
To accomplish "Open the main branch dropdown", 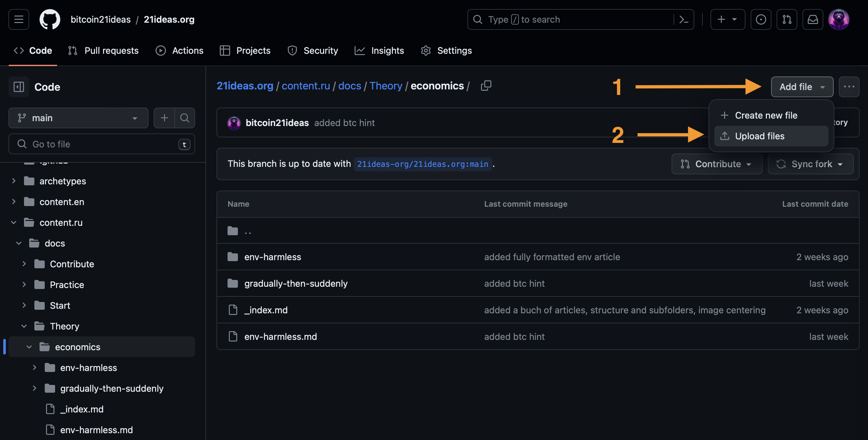I will point(78,118).
